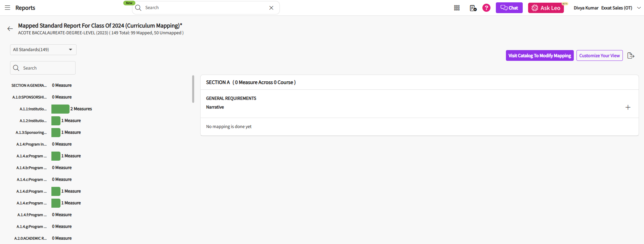
Task: Focus the top global search box
Action: (x=205, y=8)
